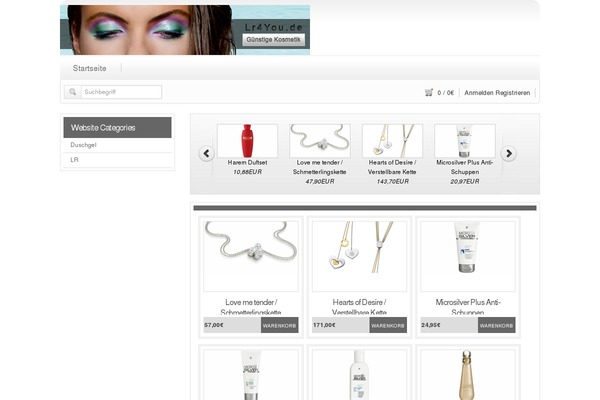Open gold perfume bottle product image
Screen dimensions: 600x400
tap(468, 374)
